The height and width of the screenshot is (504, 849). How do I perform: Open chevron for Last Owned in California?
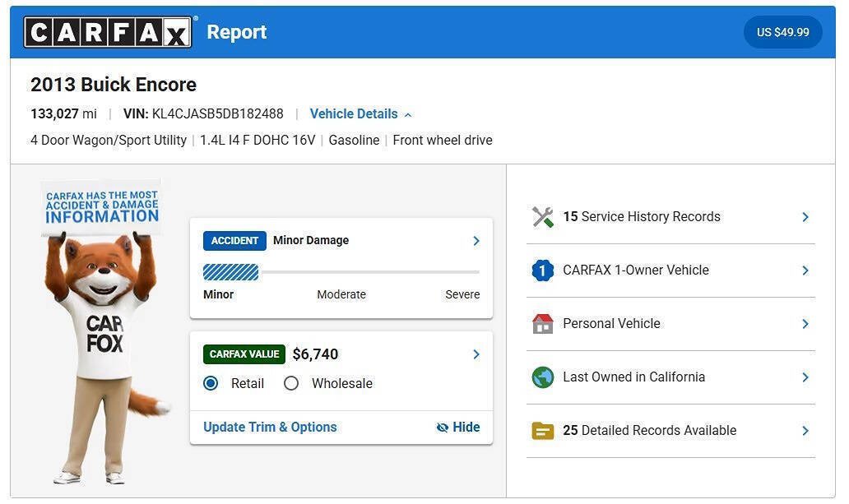point(805,377)
